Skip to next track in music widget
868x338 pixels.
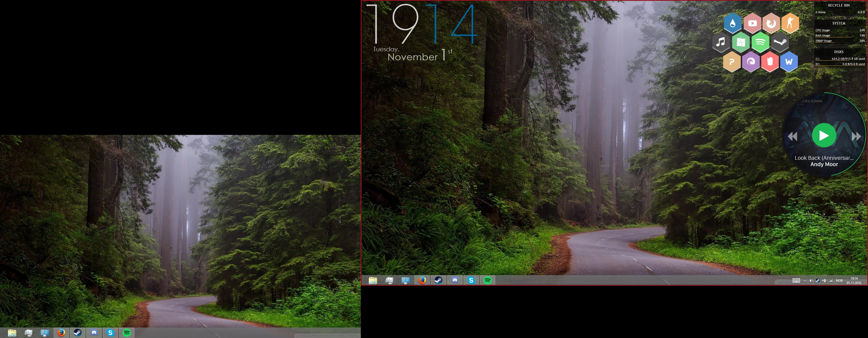856,136
